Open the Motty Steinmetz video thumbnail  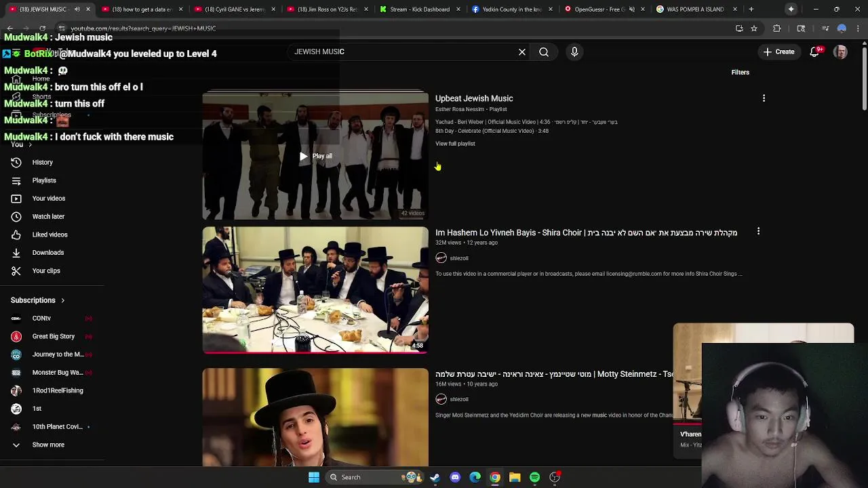point(315,417)
